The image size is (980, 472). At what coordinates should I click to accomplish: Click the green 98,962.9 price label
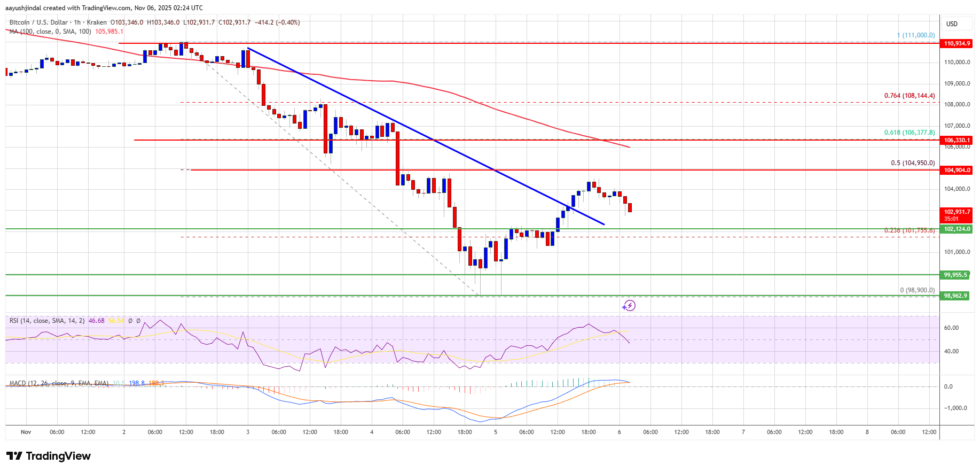[955, 296]
